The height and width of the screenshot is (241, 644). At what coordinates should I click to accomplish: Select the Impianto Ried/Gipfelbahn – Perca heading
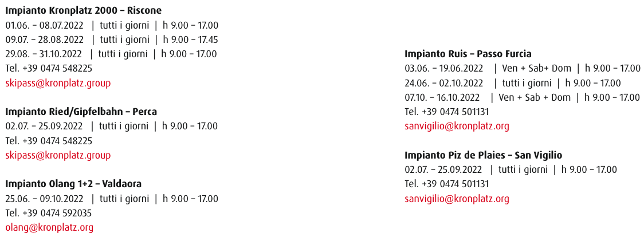(x=81, y=112)
